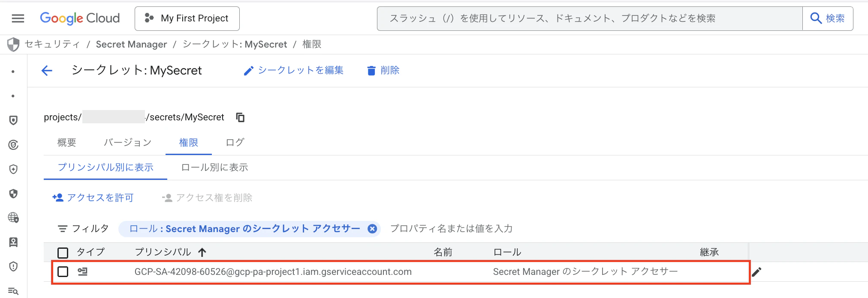Click the first shield icon in the sidebar

13,120
